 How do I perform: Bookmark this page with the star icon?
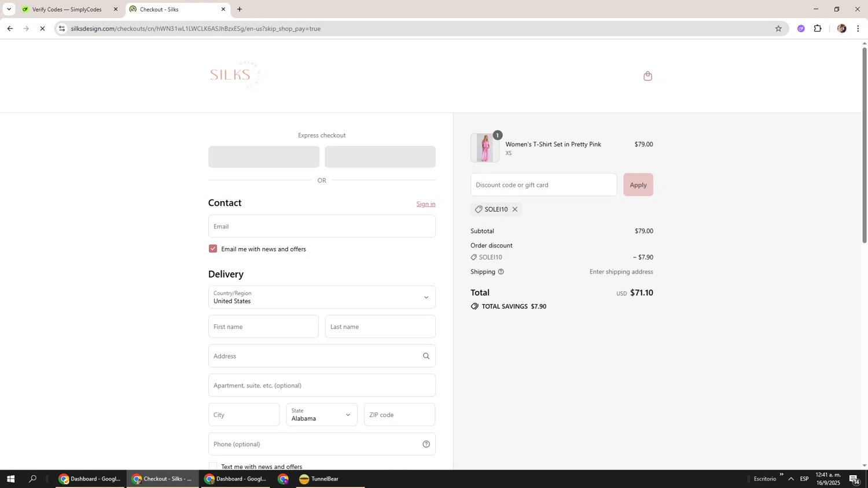point(778,28)
